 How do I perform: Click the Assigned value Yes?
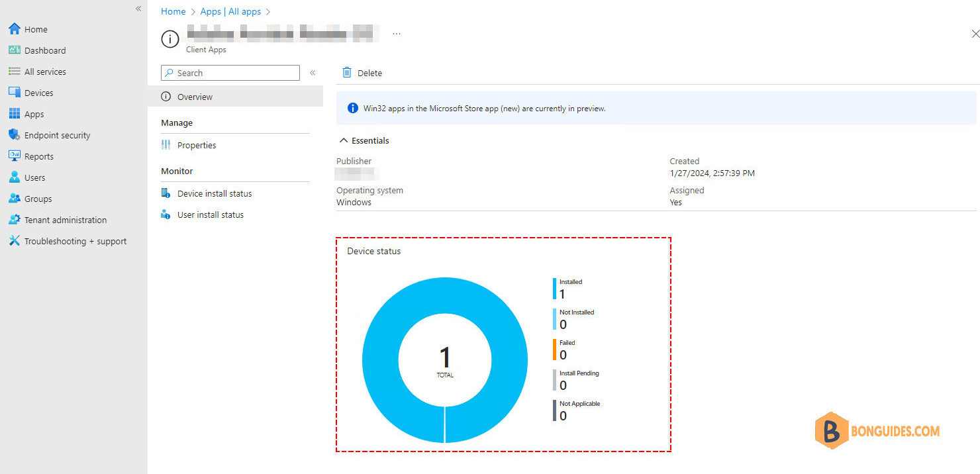click(x=675, y=203)
